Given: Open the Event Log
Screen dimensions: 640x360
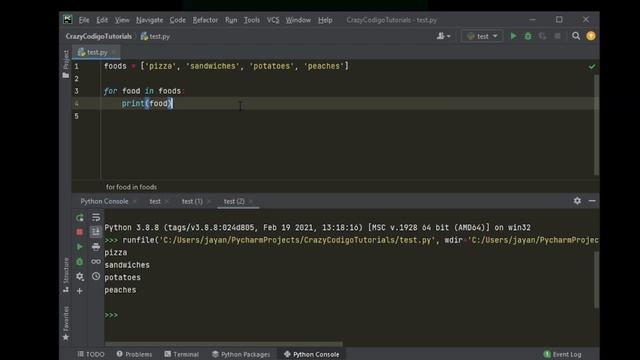Looking at the screenshot, I should click(562, 354).
